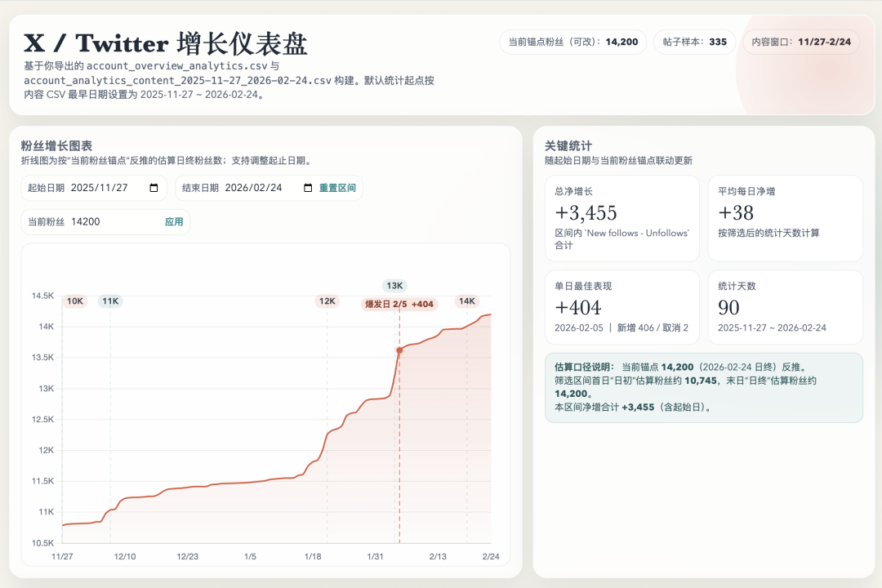Screen dimensions: 882x588
Task: Click the 10K milestone marker on the chart
Action: (75, 301)
